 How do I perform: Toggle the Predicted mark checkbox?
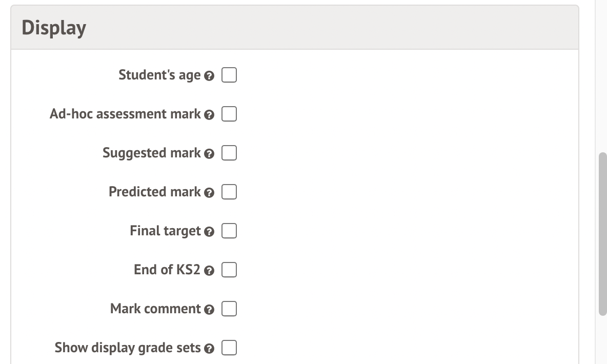click(229, 192)
